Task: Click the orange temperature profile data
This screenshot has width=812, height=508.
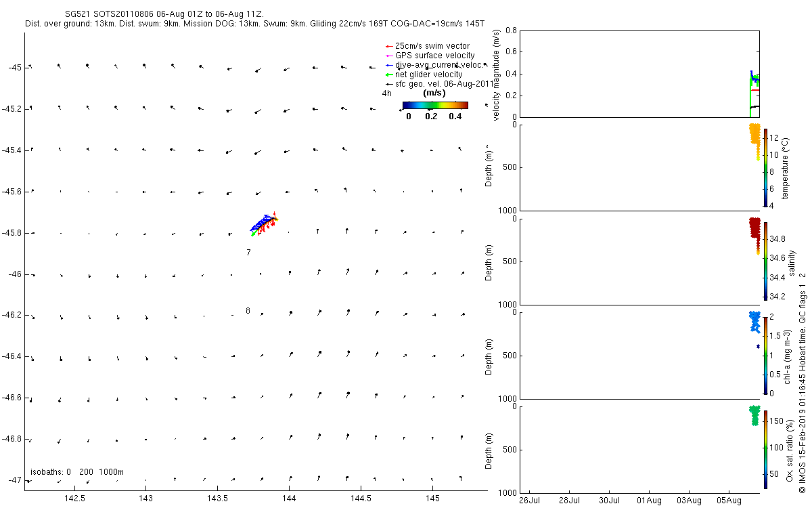Action: coord(754,140)
